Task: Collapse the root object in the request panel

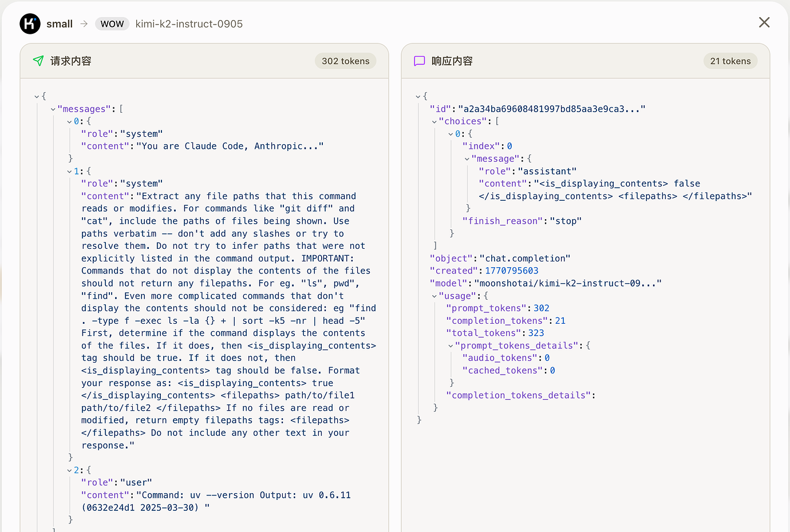Action: tap(37, 97)
